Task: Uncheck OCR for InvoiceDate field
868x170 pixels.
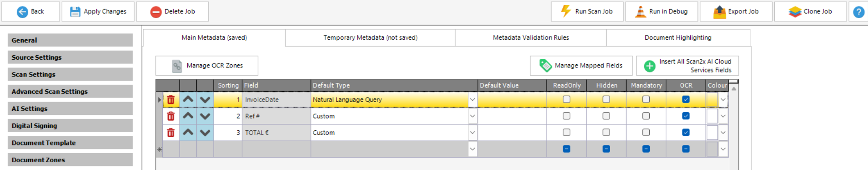Action: click(x=686, y=99)
